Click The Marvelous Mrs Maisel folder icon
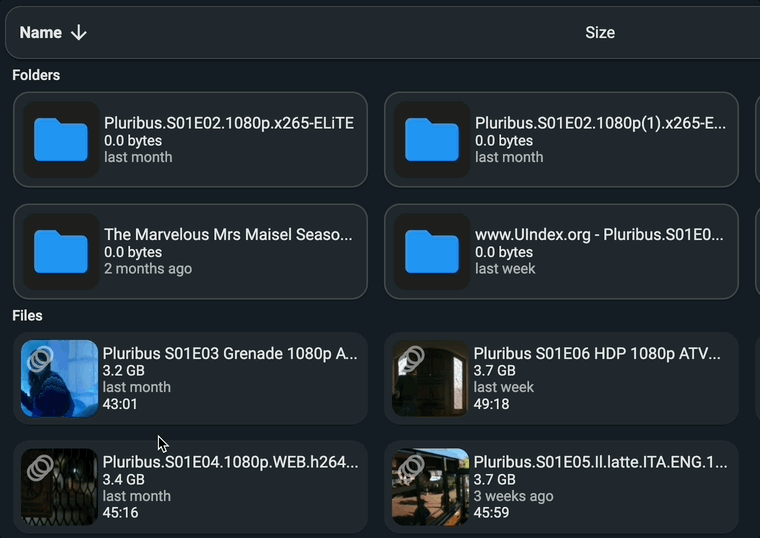The height and width of the screenshot is (538, 760). pos(61,252)
